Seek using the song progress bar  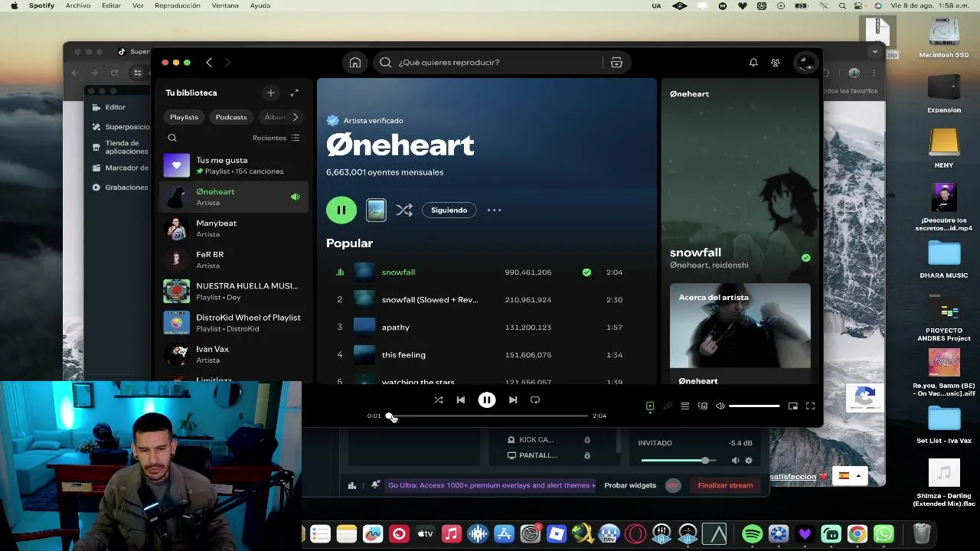click(x=488, y=416)
